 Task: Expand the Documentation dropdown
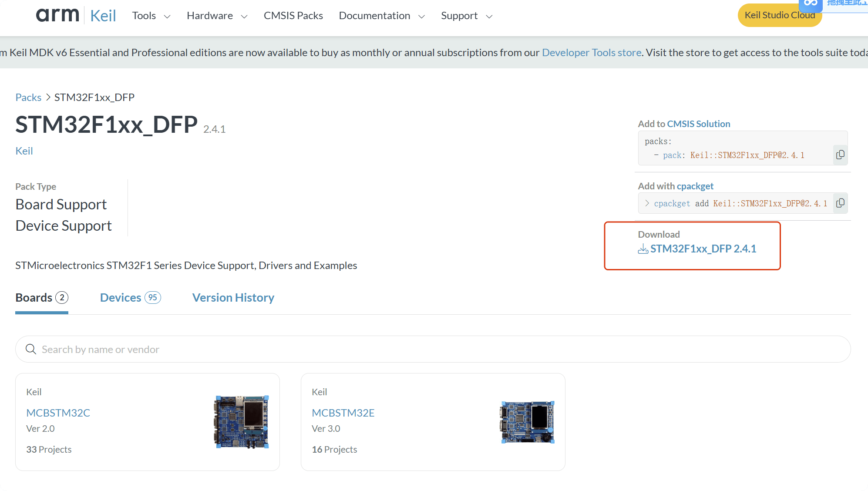[381, 16]
